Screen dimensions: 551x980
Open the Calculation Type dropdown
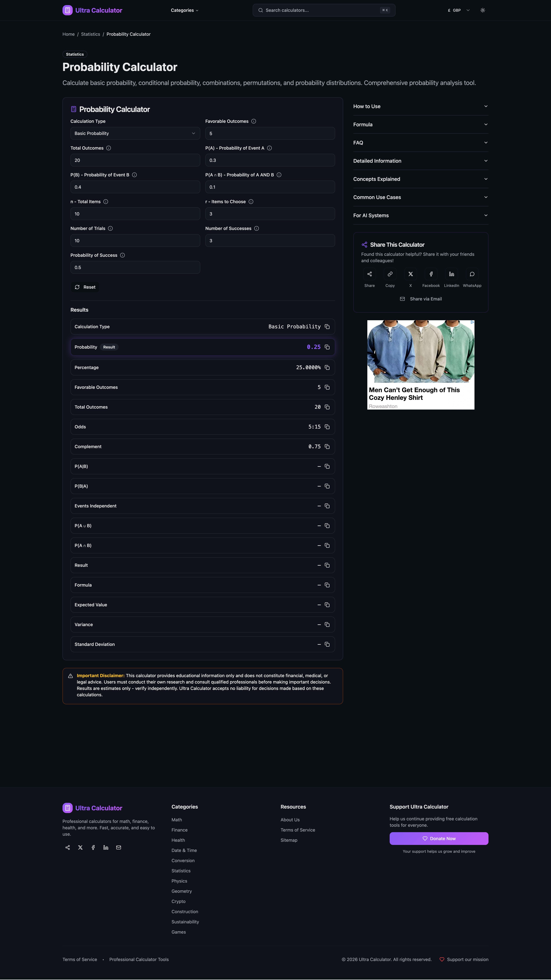tap(135, 133)
